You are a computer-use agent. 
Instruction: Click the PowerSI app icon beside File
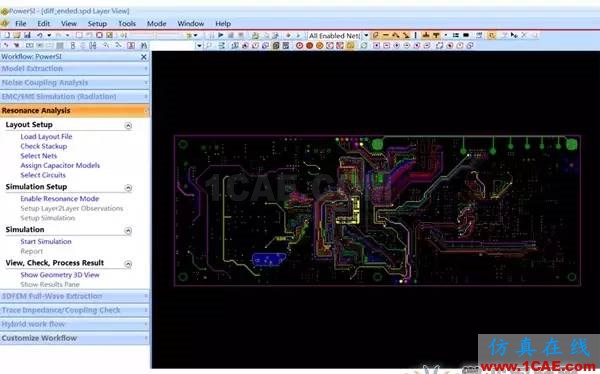4,23
